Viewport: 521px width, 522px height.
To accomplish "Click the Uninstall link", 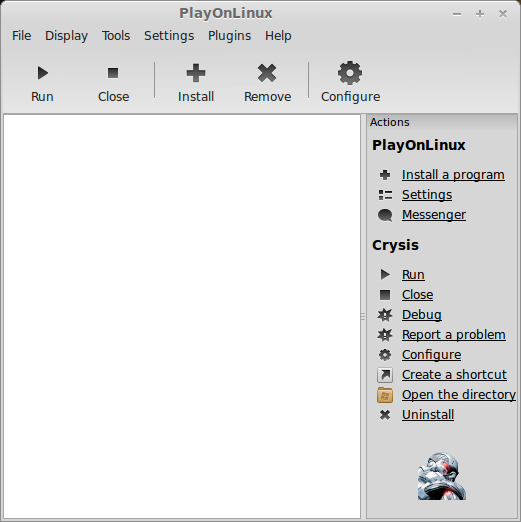I will 428,415.
